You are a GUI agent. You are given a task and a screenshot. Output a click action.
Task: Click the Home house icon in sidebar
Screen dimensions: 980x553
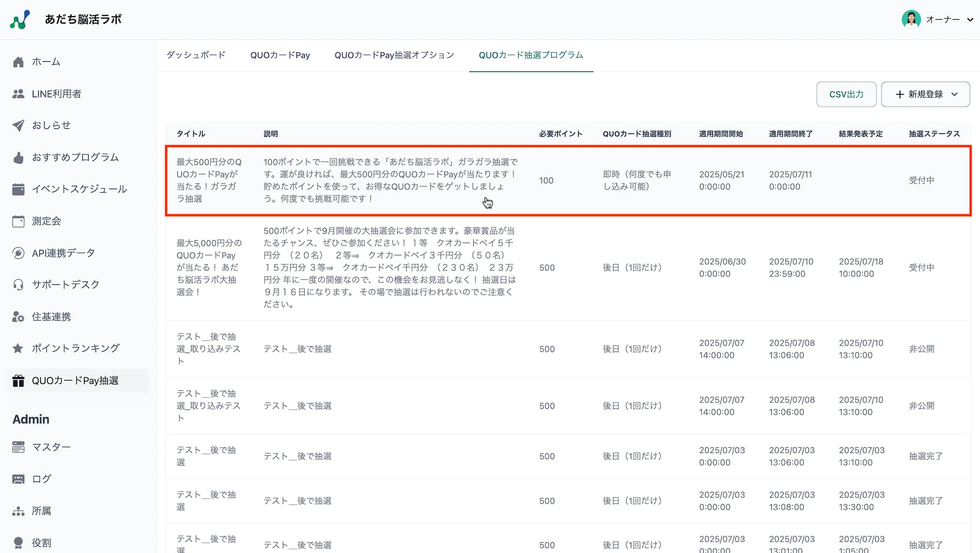[19, 62]
